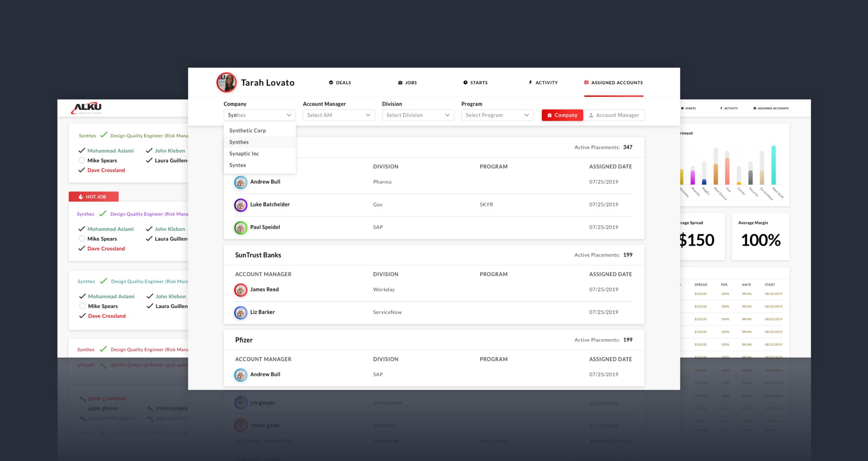Click Activity tab in right background window
The image size is (868, 461).
click(729, 108)
